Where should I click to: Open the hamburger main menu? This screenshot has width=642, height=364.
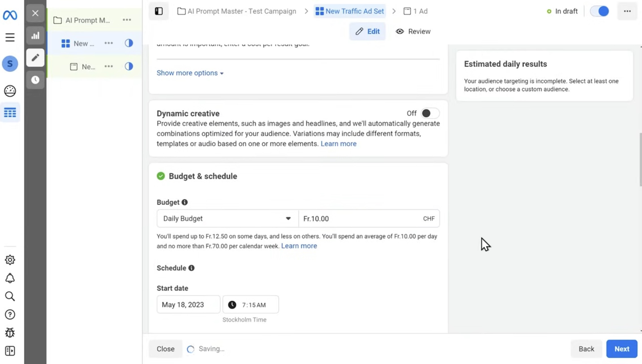tap(10, 37)
